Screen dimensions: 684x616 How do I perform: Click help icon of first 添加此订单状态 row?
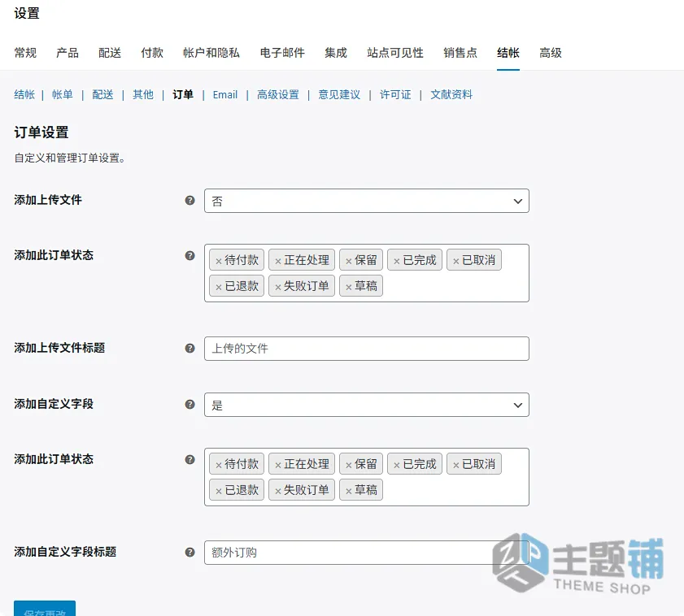tap(190, 255)
